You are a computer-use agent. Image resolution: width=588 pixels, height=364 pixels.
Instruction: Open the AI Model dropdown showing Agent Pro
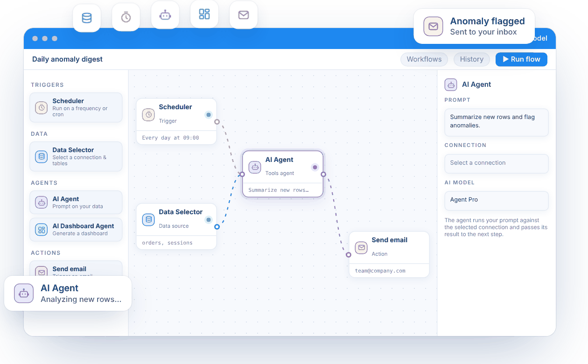497,200
